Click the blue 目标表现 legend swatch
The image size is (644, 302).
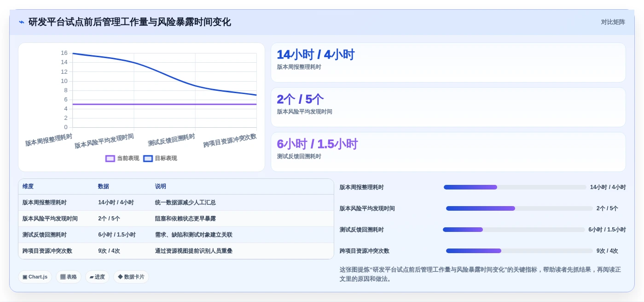pos(148,158)
